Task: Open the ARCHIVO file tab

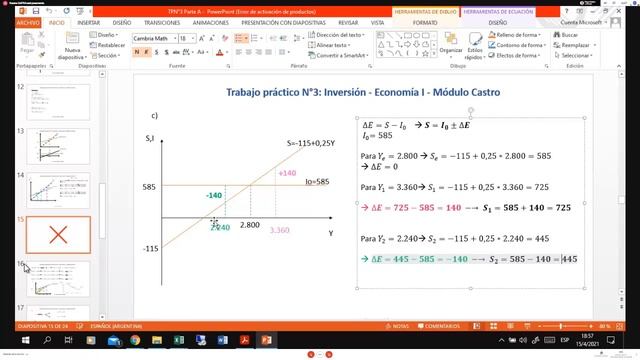Action: (28, 23)
